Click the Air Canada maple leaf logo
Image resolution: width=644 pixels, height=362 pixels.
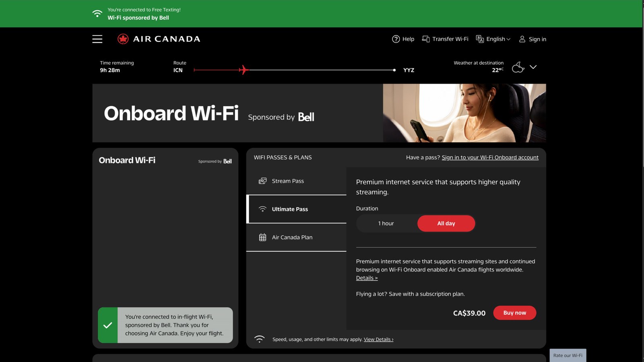tap(123, 39)
